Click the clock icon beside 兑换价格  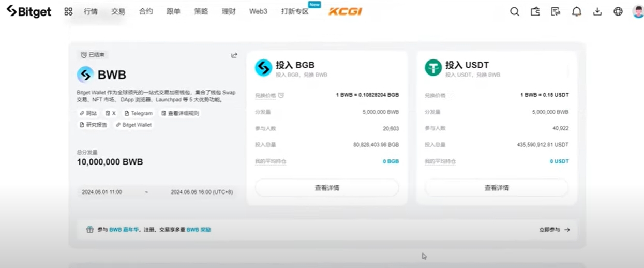tap(281, 95)
